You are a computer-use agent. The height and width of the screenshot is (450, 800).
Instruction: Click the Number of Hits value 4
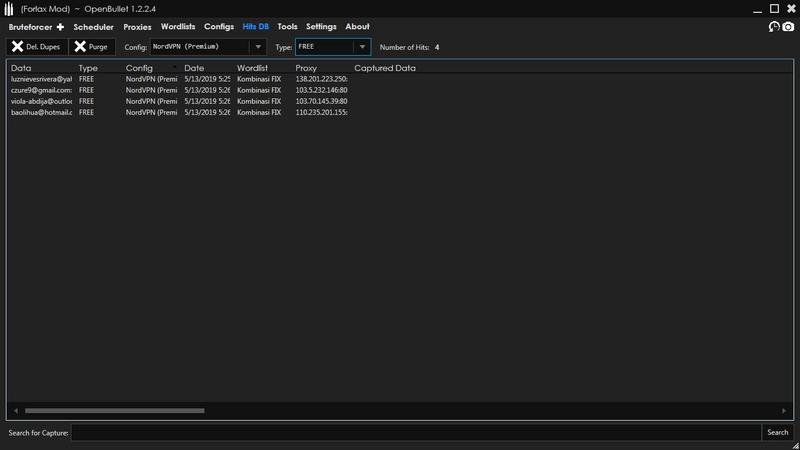(437, 47)
